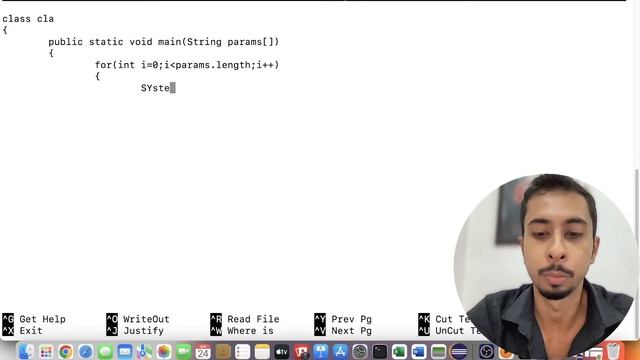
Task: Click the '^V Next Pg' nano shortcut
Action: click(x=343, y=330)
